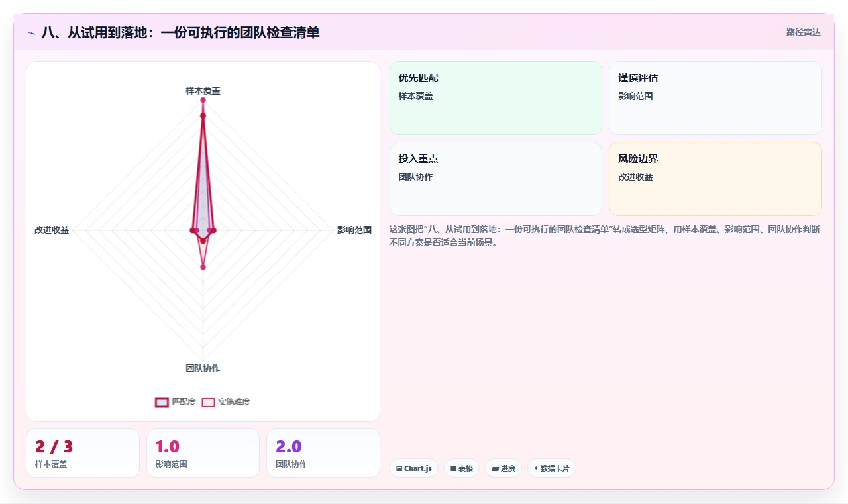The width and height of the screenshot is (848, 504).
Task: Open the 谨慎评估 card
Action: 715,98
